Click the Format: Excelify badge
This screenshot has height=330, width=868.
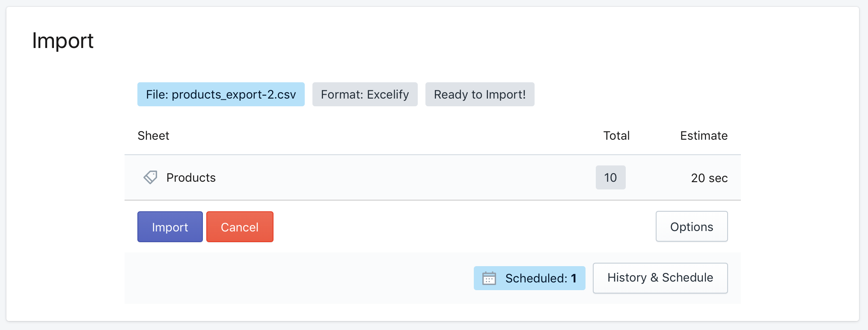[x=365, y=94]
